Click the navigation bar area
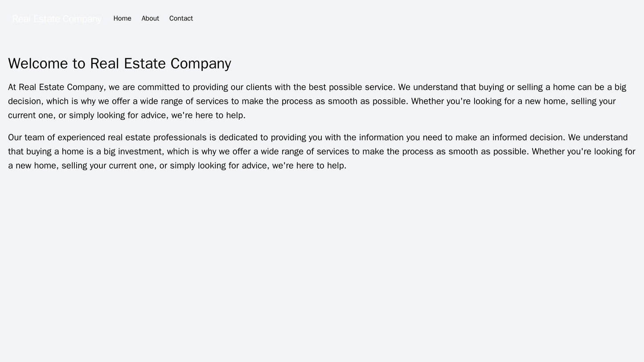Image resolution: width=644 pixels, height=362 pixels. click(322, 18)
